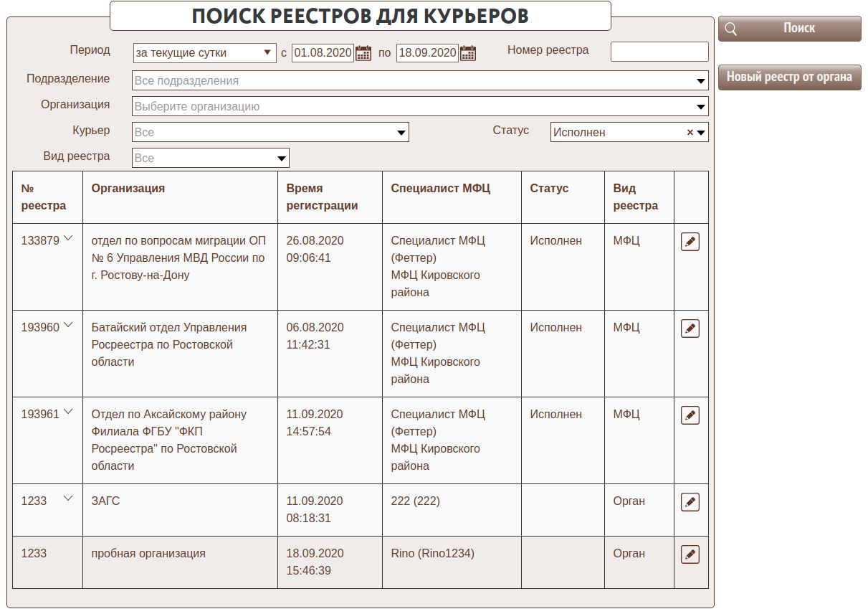
Task: Expand details for registry 193960
Action: pos(69,326)
